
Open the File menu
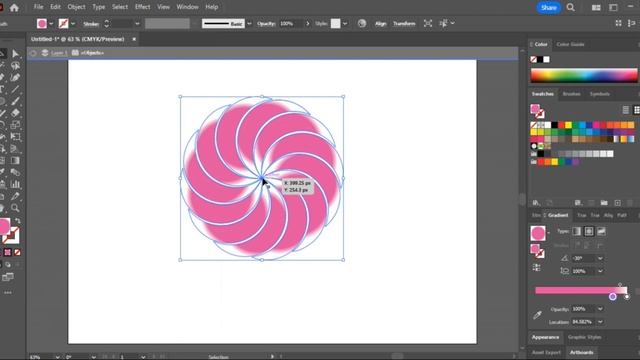point(38,7)
